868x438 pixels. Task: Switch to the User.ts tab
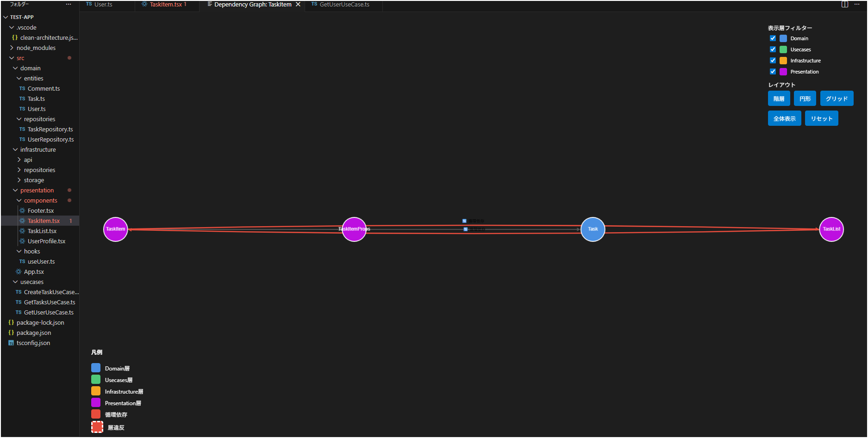(107, 5)
